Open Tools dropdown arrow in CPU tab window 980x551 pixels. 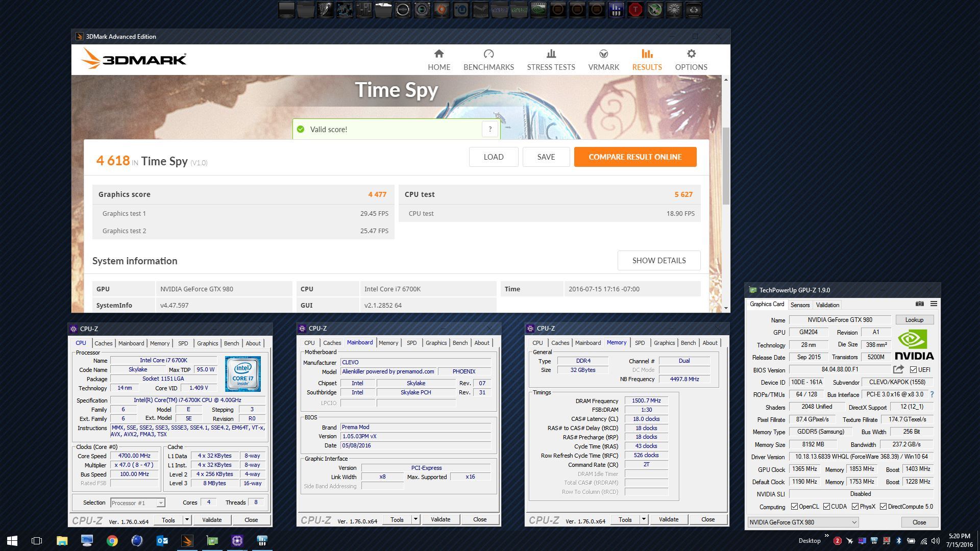[x=187, y=520]
